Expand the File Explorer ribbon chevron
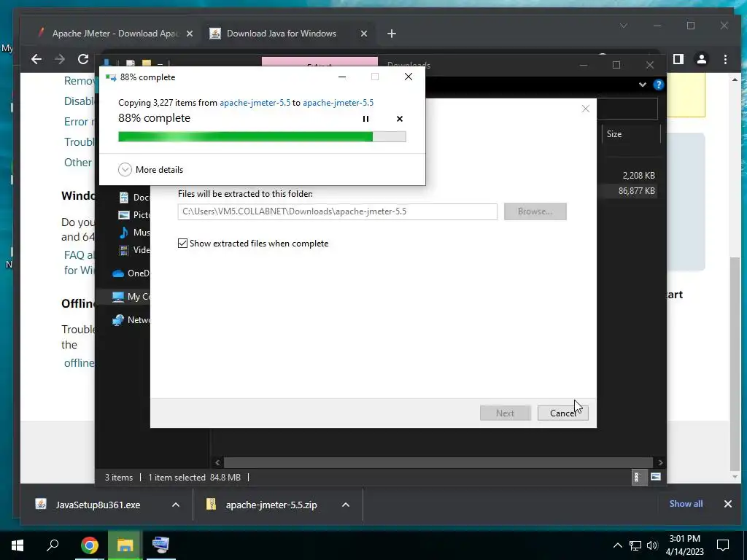This screenshot has width=747, height=560. (643, 85)
